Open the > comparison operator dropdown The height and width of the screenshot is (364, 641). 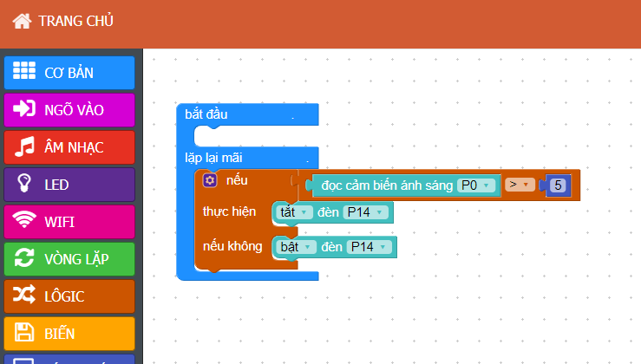pyautogui.click(x=520, y=185)
